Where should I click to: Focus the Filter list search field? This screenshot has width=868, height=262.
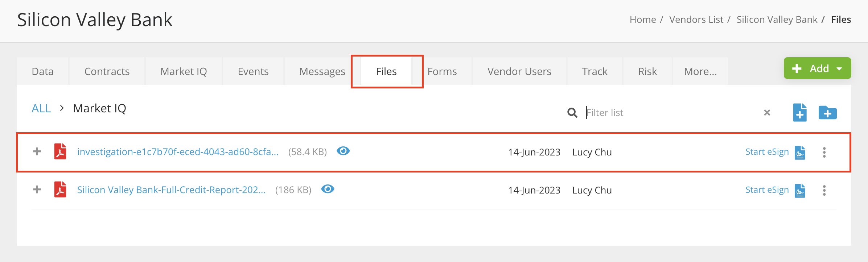click(671, 113)
